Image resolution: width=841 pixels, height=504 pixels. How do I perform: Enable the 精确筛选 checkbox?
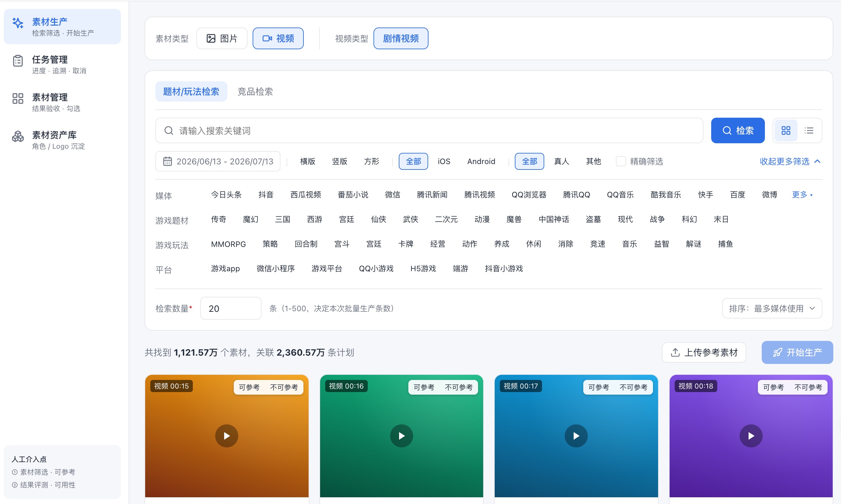tap(621, 161)
